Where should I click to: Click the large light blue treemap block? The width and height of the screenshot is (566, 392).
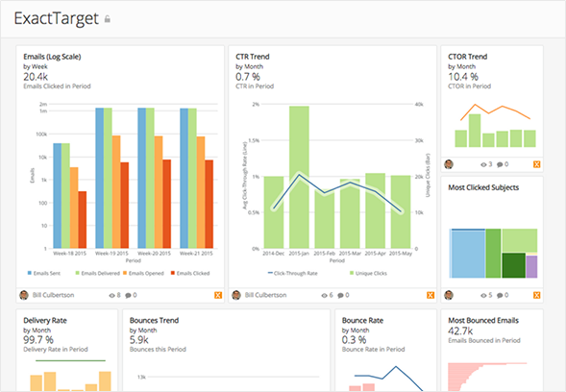(468, 255)
